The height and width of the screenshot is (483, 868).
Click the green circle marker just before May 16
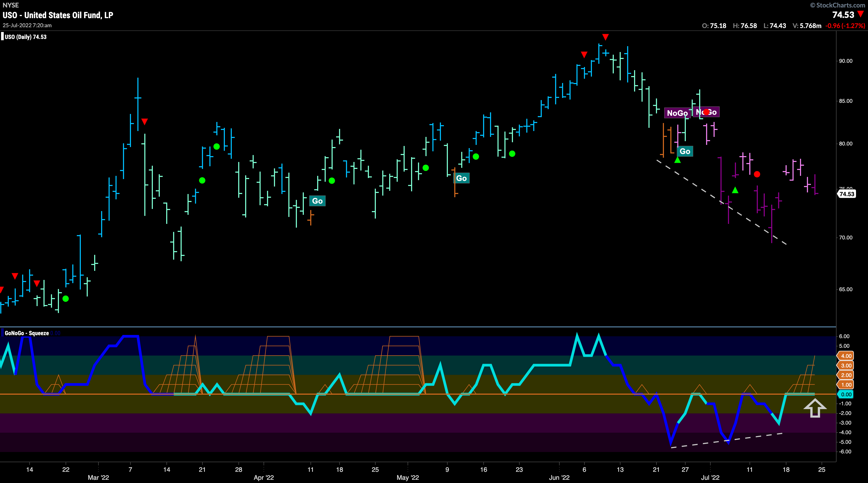click(476, 156)
